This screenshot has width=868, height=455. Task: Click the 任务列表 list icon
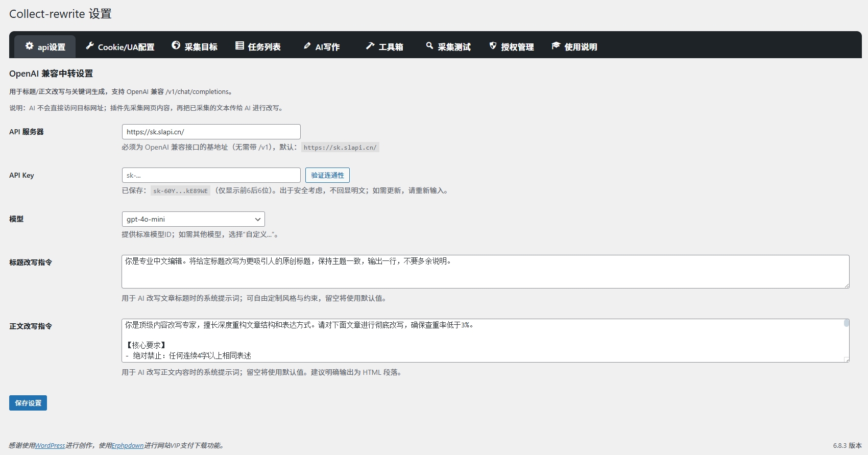[239, 46]
